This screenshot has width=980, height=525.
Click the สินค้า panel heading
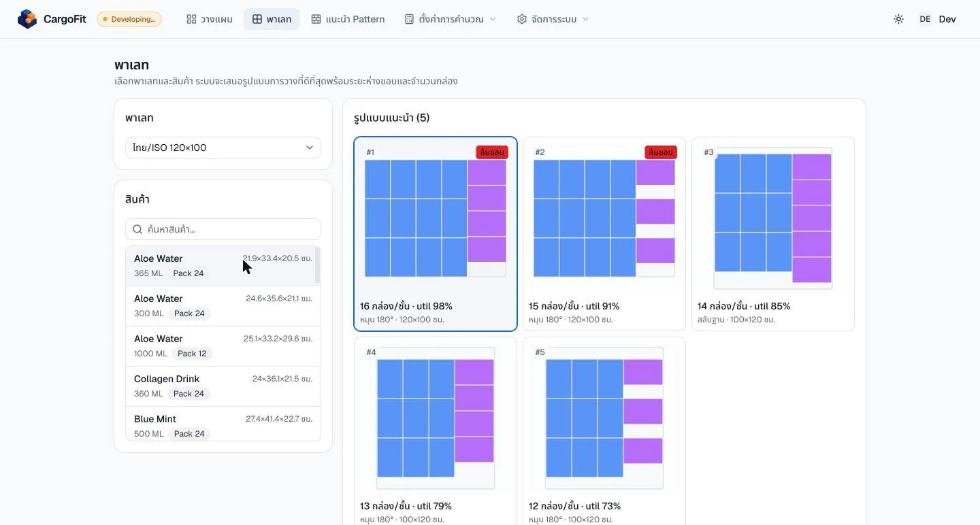pyautogui.click(x=137, y=199)
